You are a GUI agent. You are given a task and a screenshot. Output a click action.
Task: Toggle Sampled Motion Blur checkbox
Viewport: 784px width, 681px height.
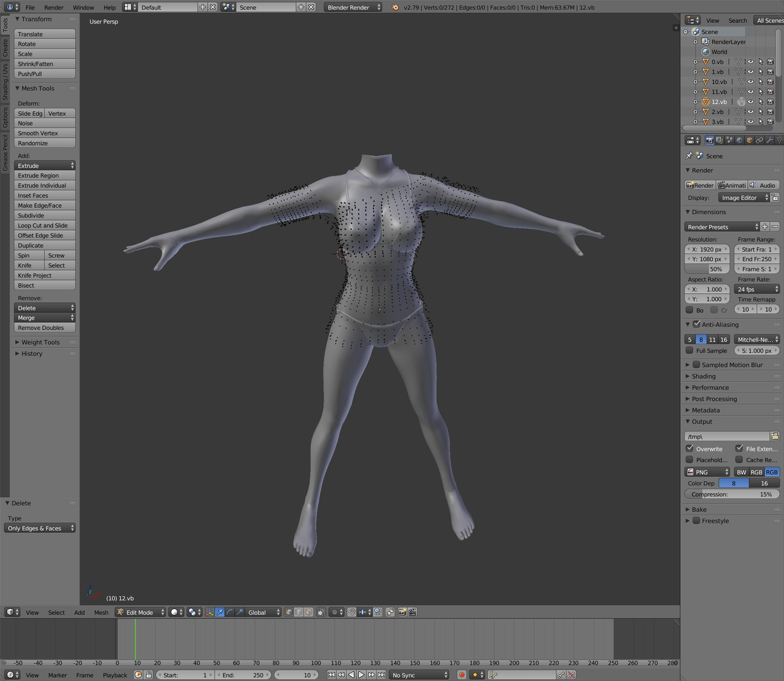696,364
